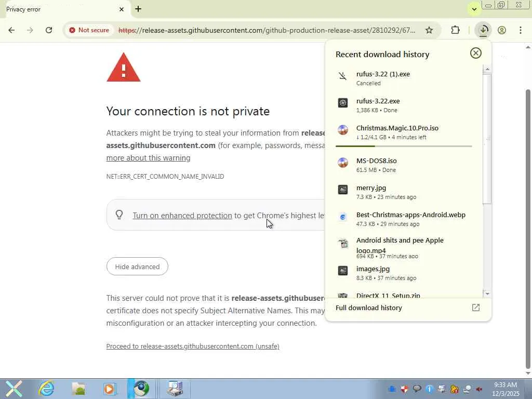The image size is (532, 399).
Task: Click the download list scrollbar thumb
Action: click(487, 139)
